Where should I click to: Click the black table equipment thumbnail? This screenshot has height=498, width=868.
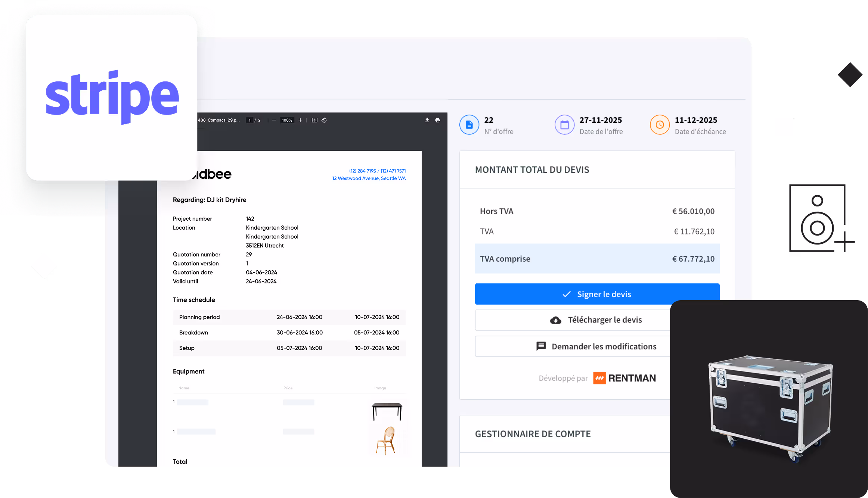[387, 411]
